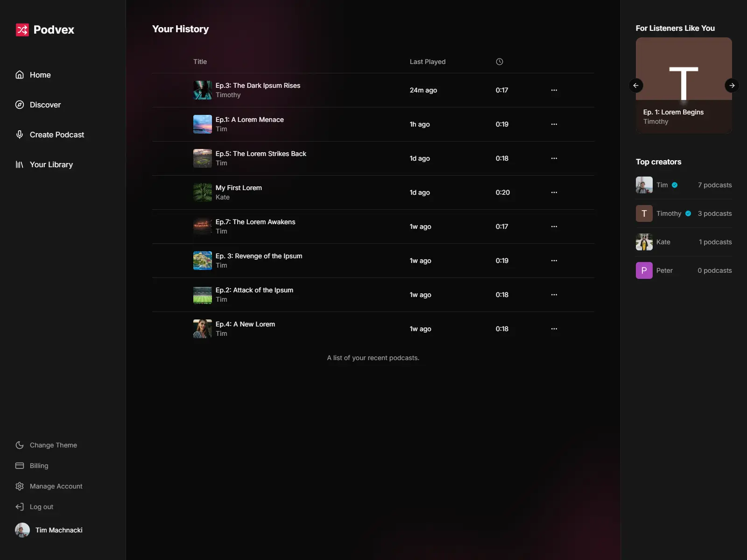Click the Podvex shuffle logo icon
Image resolution: width=747 pixels, height=560 pixels.
(22, 30)
